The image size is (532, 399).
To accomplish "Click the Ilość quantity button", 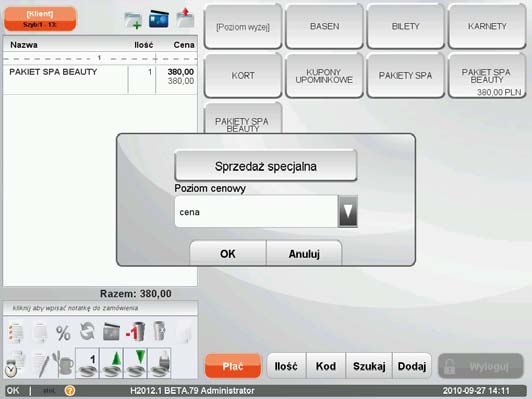I will point(286,366).
